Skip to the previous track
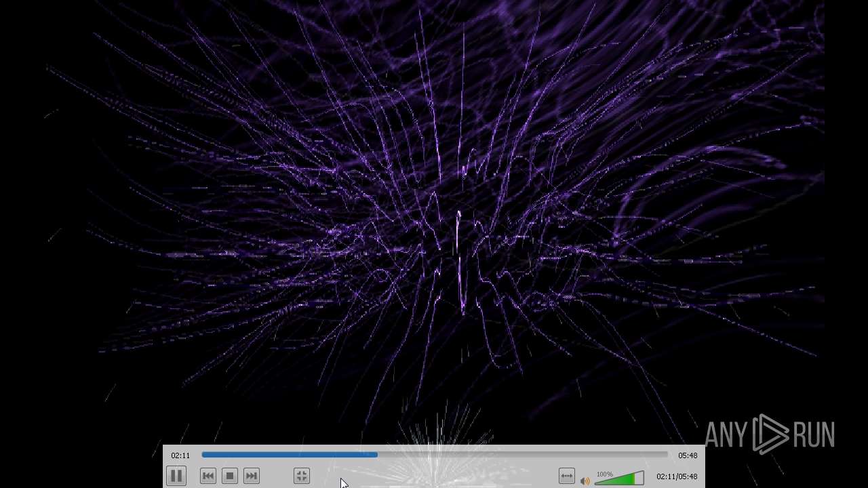Viewport: 868px width, 488px height. 208,476
